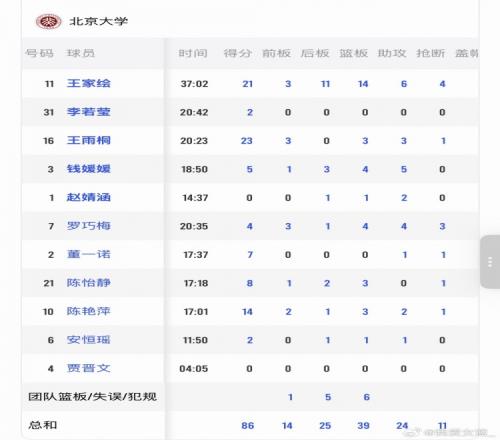The width and height of the screenshot is (500, 440).
Task: Select player 王雨桐 name
Action: [x=89, y=140]
